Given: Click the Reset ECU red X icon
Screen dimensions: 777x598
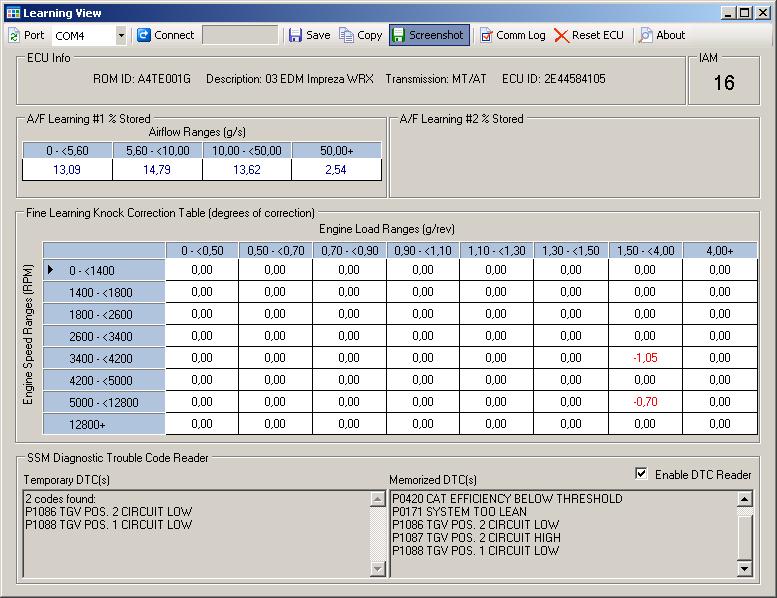Looking at the screenshot, I should pyautogui.click(x=562, y=35).
